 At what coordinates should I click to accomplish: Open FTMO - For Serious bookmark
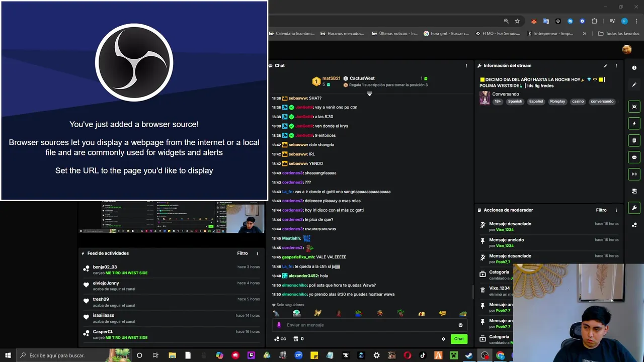click(x=498, y=34)
